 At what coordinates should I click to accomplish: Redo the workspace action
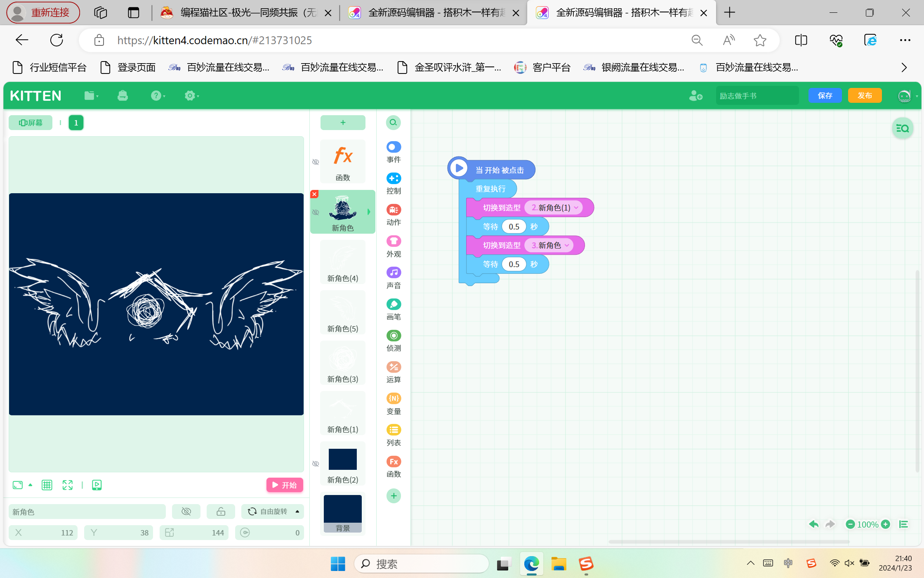830,524
